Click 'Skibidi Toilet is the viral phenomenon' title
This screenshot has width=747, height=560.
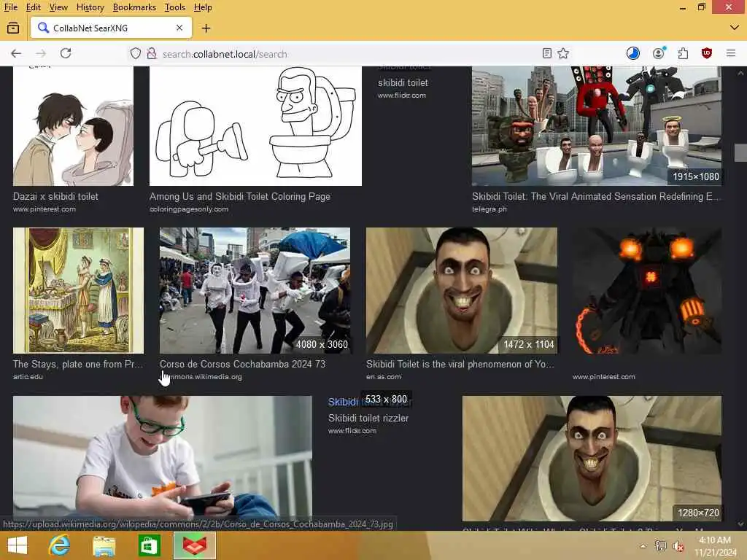tap(460, 364)
